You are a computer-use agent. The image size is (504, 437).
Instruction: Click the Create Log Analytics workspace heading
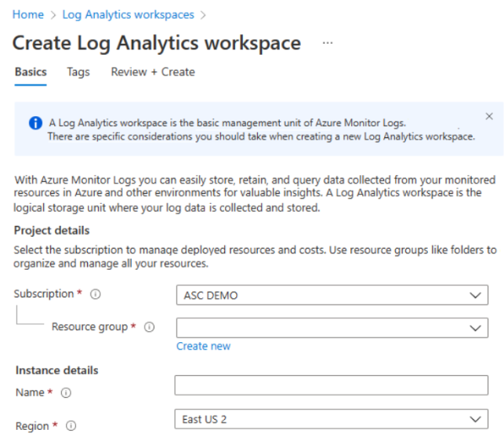(157, 43)
